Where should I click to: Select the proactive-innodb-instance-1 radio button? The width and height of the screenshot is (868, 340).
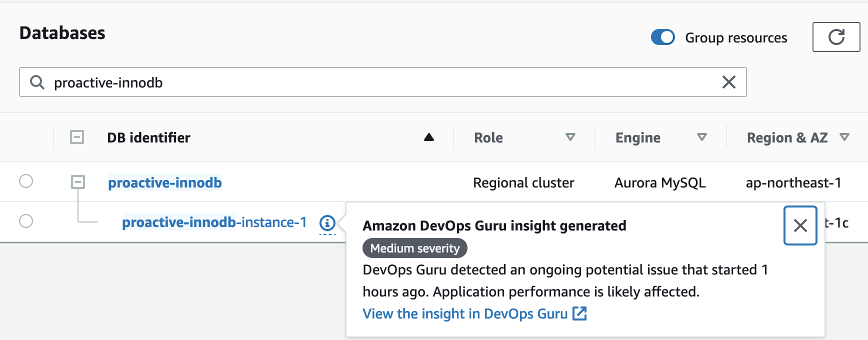[x=26, y=221]
